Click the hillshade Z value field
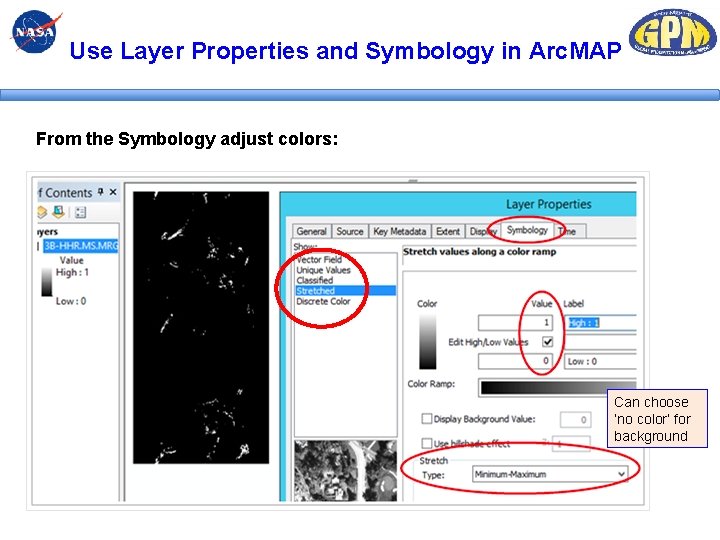Screen dimensions: 720x540 pos(571,444)
